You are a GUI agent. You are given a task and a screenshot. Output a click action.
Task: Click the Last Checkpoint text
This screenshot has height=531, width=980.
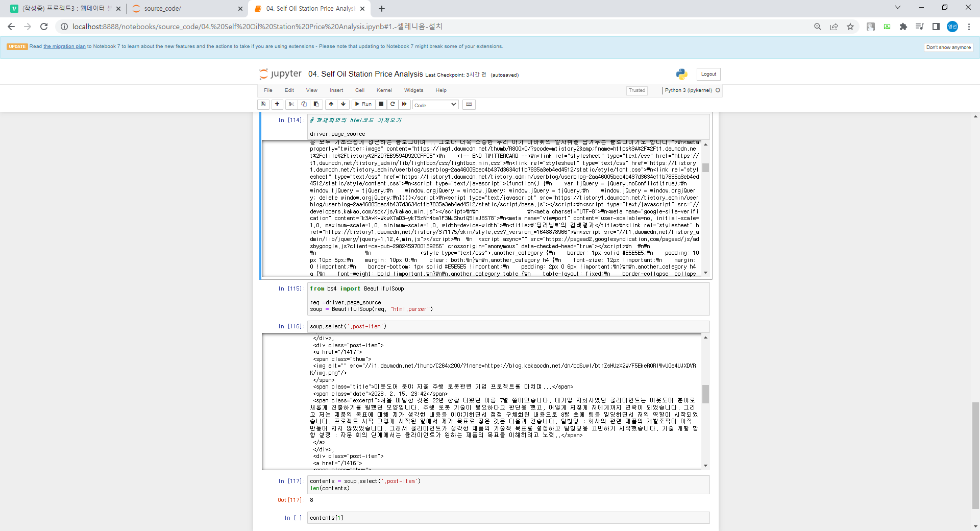[x=456, y=75]
